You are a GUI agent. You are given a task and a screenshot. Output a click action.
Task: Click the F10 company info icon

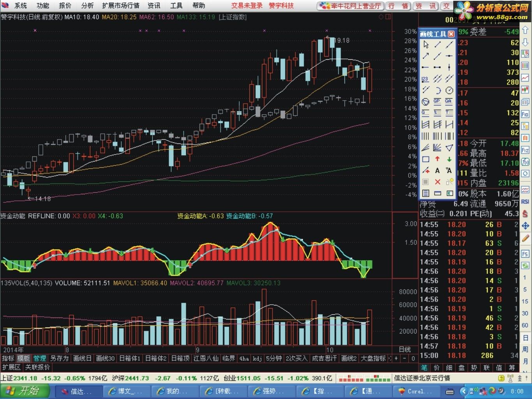click(525, 114)
